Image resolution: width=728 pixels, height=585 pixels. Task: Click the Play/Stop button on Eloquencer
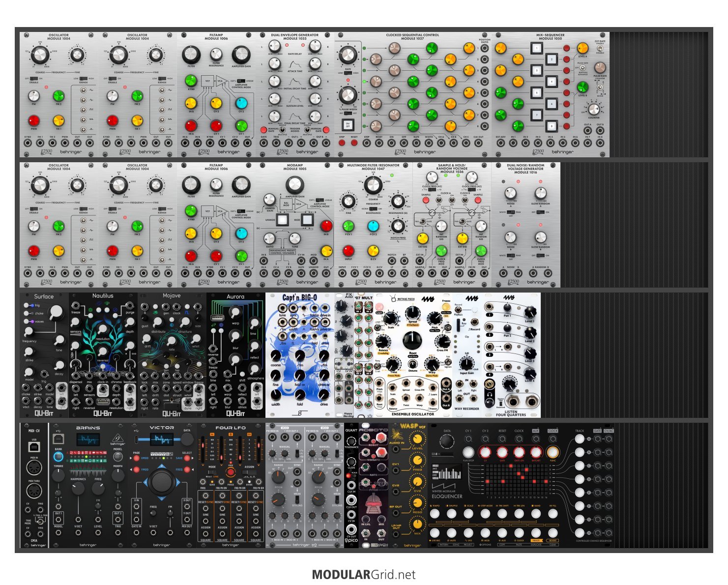[468, 452]
